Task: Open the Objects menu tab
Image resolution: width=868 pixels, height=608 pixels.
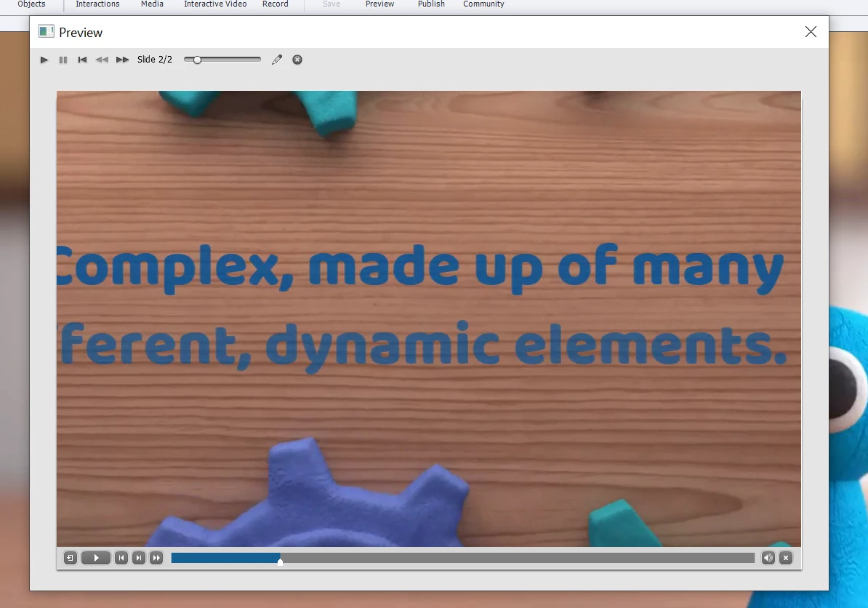Action: coord(31,4)
